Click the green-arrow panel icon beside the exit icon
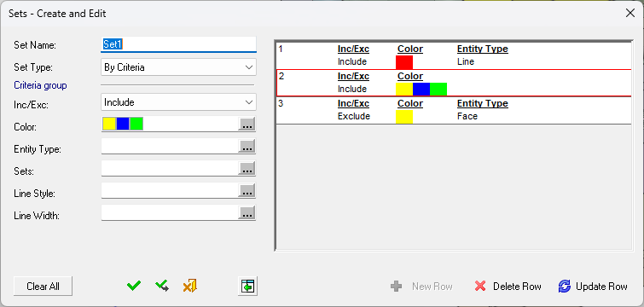644x307 pixels. tap(247, 286)
